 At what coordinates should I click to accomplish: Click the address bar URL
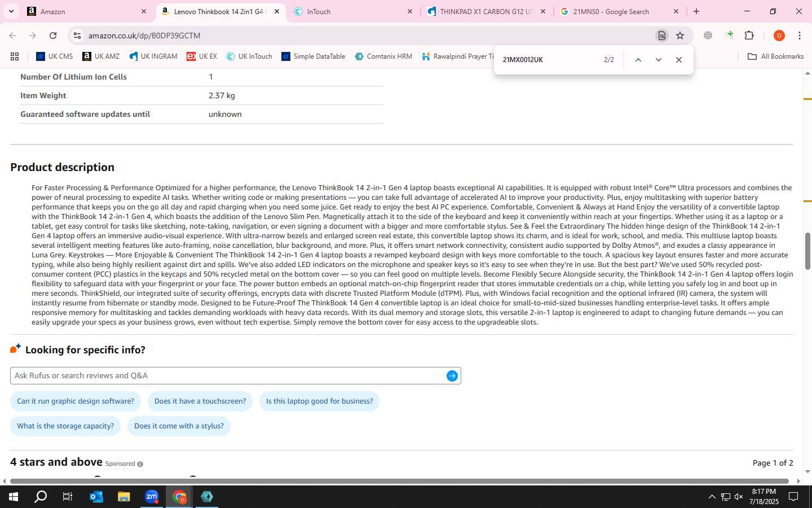(144, 36)
